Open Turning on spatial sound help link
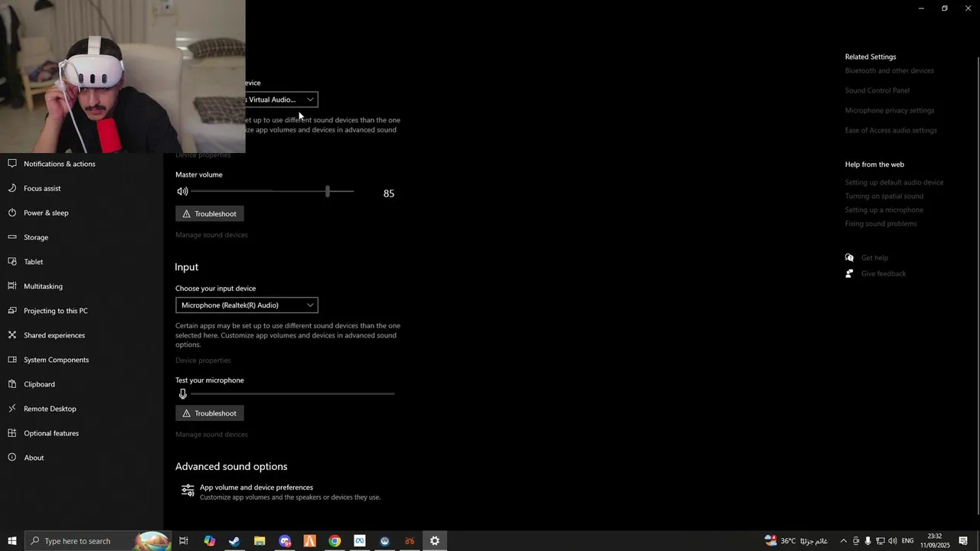The height and width of the screenshot is (551, 980). tap(884, 196)
